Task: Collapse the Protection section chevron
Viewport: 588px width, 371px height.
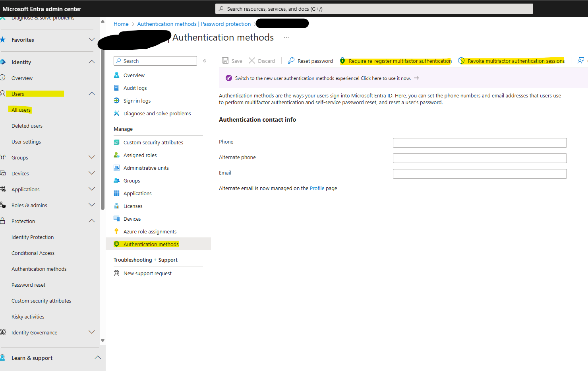Action: point(92,221)
